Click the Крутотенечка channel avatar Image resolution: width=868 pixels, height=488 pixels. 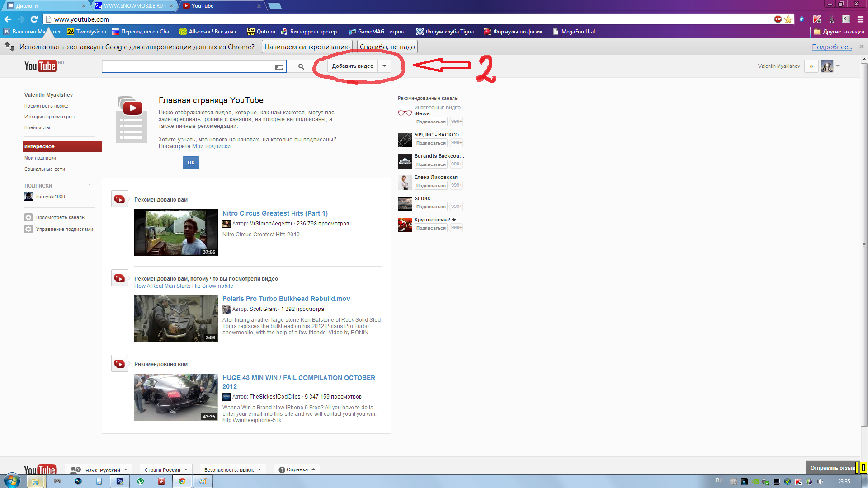coord(405,225)
